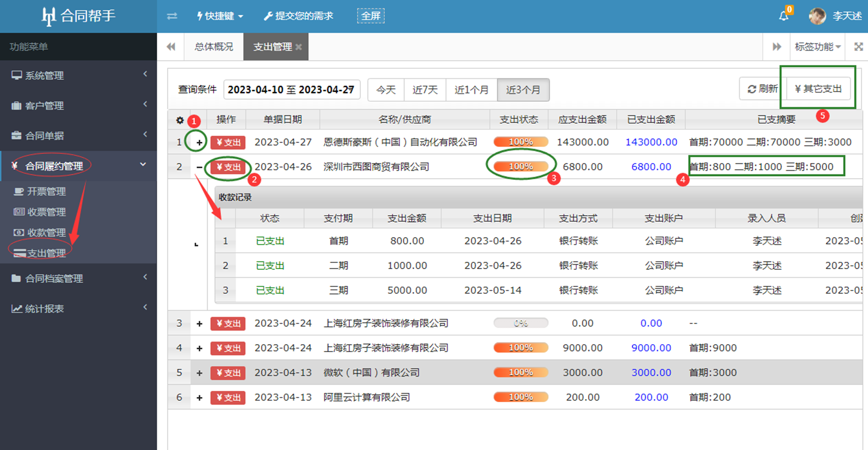This screenshot has height=450, width=868.
Task: Open 合同档案管理 in sidebar
Action: pyautogui.click(x=78, y=278)
